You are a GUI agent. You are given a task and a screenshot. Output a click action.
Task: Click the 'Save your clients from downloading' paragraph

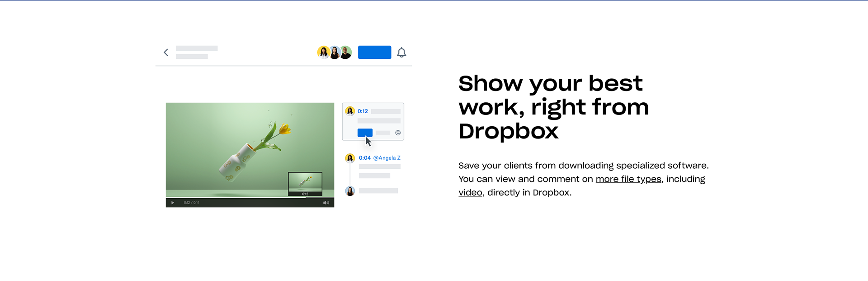point(584,179)
